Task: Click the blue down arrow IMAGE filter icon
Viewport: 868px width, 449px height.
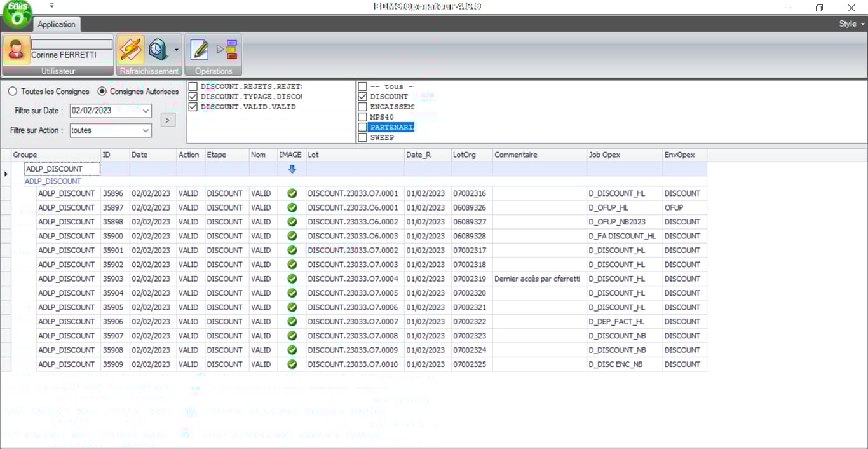Action: pos(292,169)
